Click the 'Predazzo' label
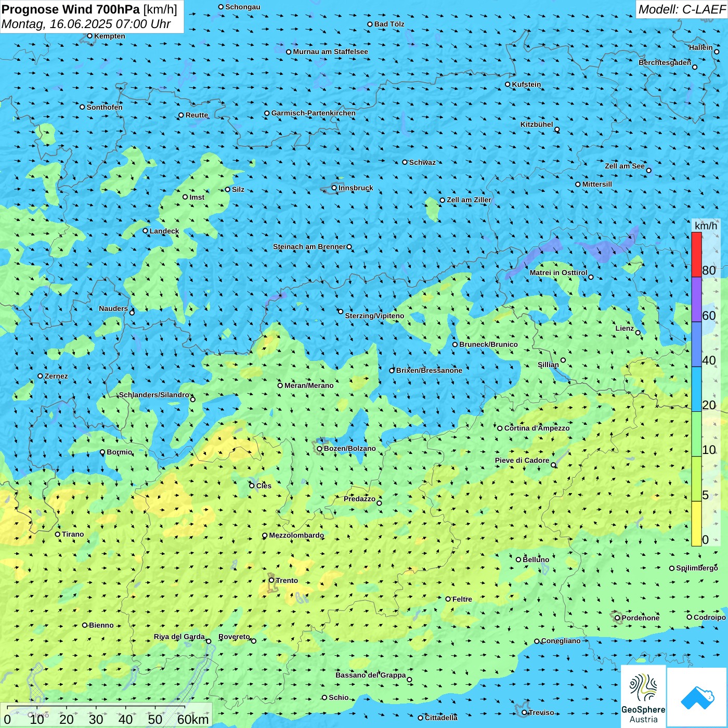 pos(359,499)
